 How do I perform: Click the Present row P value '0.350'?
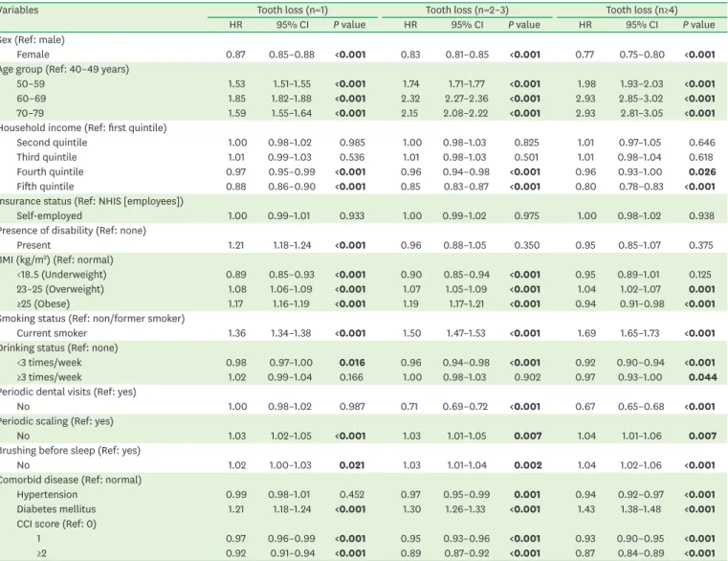pos(526,245)
